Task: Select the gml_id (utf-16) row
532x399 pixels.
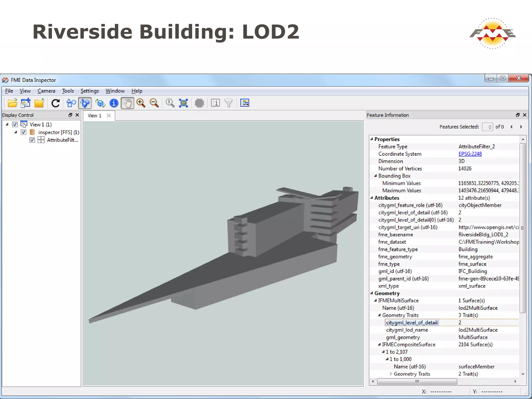Action: 444,271
